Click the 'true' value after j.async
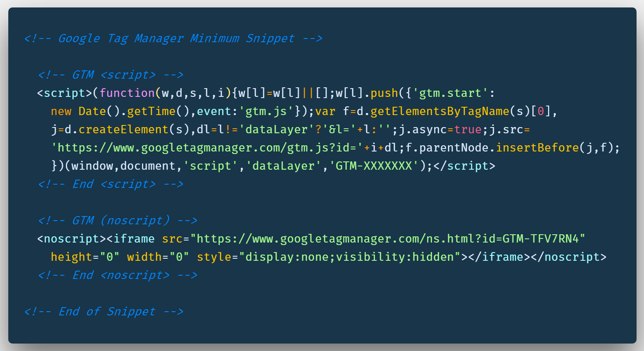 point(468,130)
